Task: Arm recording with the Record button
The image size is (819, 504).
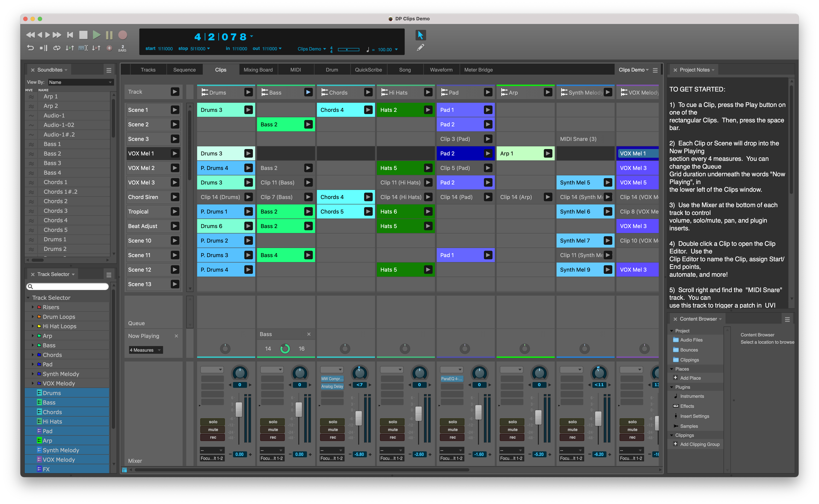Action: [123, 35]
